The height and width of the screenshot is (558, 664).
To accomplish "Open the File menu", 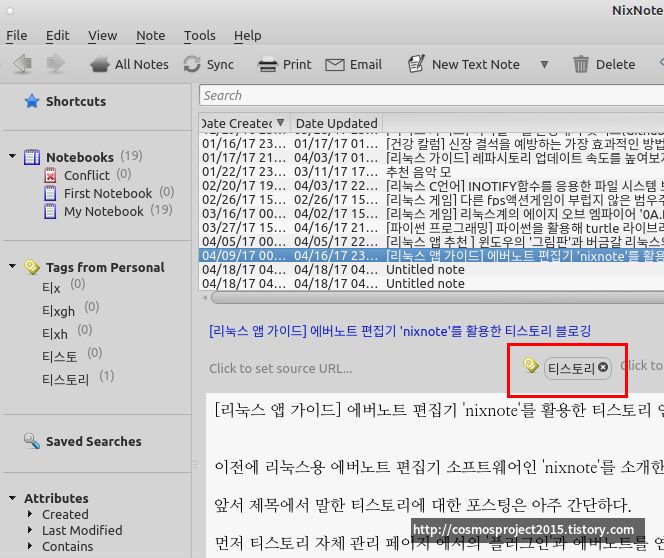I will click(17, 36).
